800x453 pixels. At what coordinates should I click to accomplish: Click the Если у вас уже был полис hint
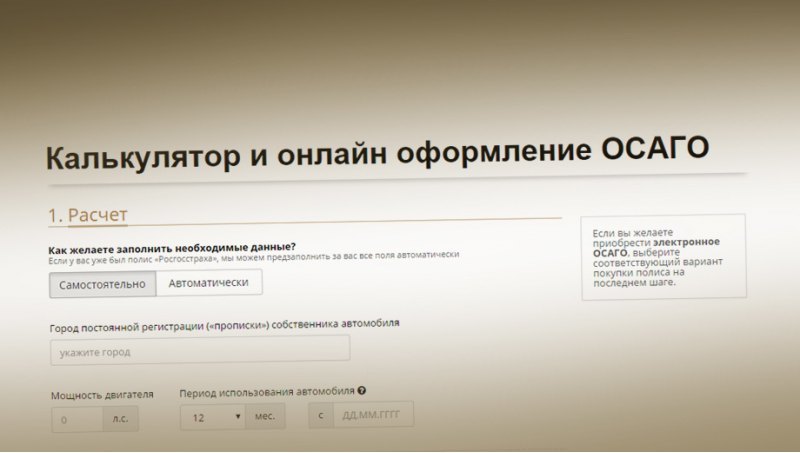pyautogui.click(x=254, y=258)
